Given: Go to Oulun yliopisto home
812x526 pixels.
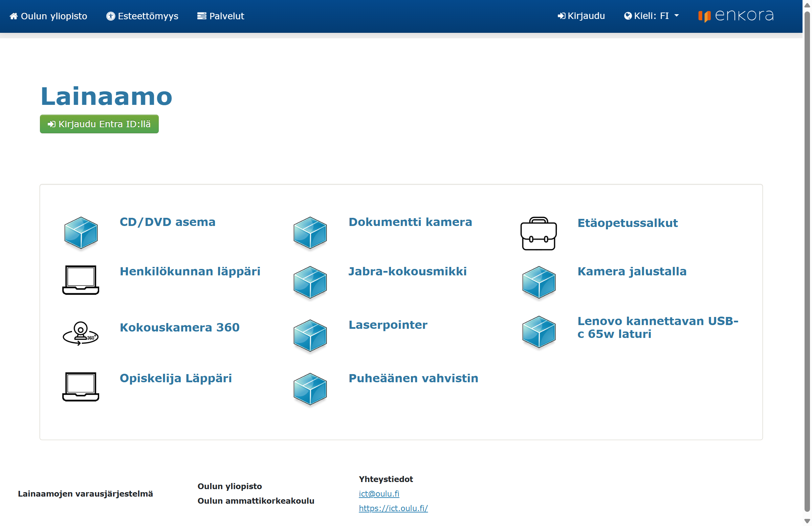Looking at the screenshot, I should [48, 16].
